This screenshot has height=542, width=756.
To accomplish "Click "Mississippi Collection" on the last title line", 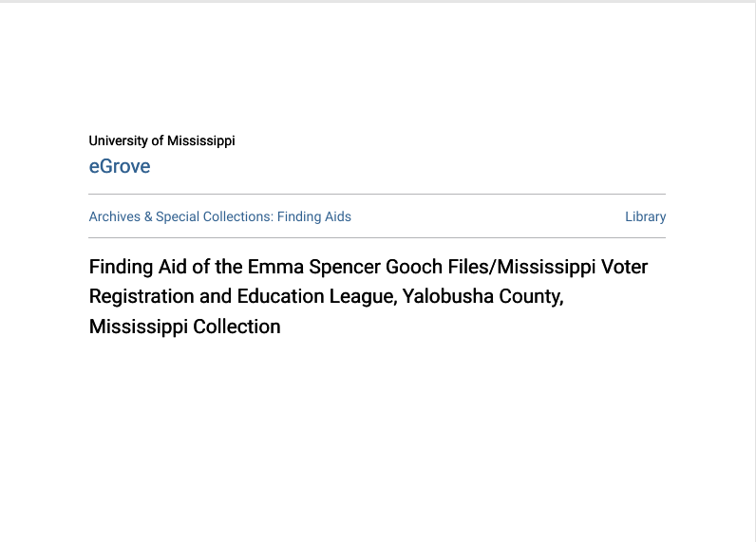I will (x=184, y=327).
